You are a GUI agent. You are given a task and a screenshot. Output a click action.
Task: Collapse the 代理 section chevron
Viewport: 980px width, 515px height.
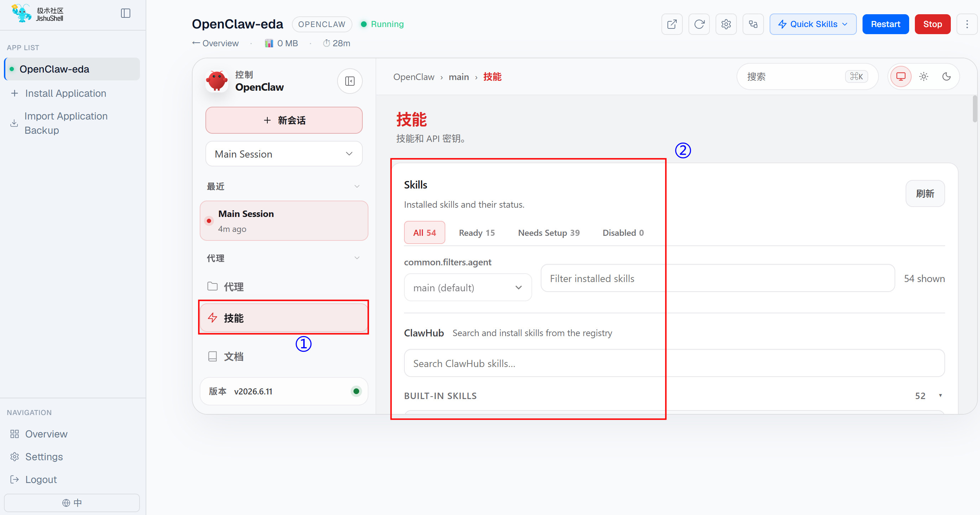tap(357, 258)
